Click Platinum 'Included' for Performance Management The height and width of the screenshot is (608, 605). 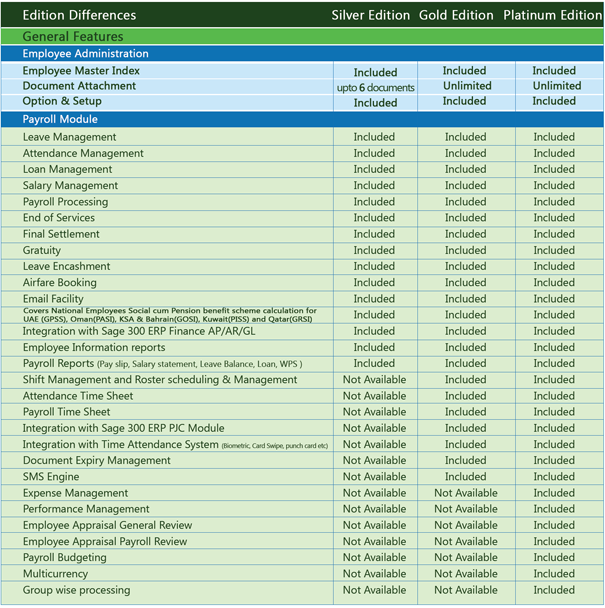(554, 509)
